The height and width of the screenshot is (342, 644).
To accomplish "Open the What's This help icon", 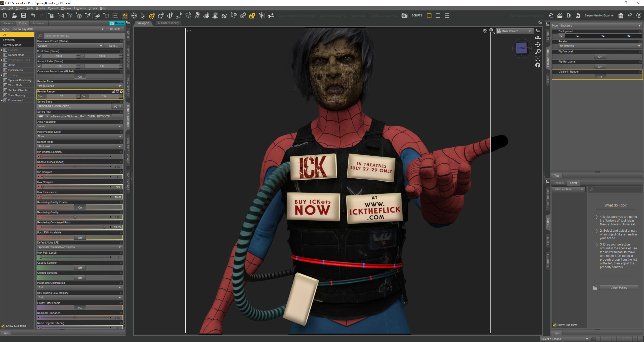I will pyautogui.click(x=630, y=15).
